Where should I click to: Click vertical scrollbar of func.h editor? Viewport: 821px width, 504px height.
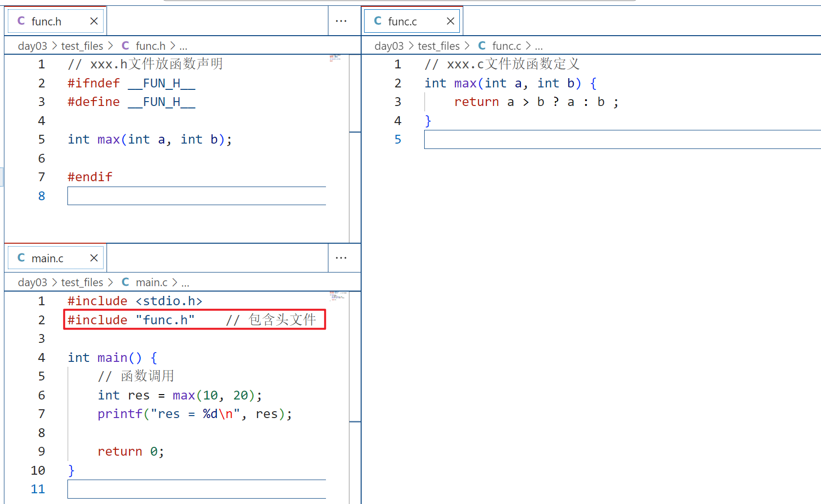click(x=355, y=148)
